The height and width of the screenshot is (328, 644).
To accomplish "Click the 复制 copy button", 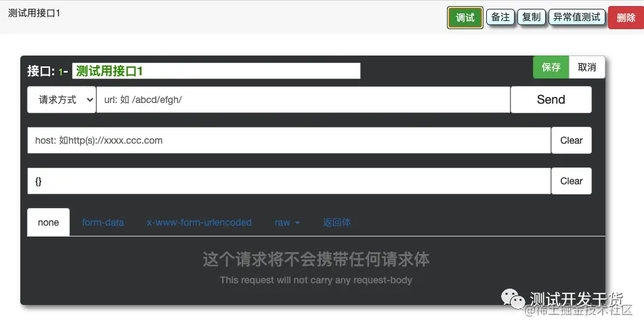I will coord(531,17).
